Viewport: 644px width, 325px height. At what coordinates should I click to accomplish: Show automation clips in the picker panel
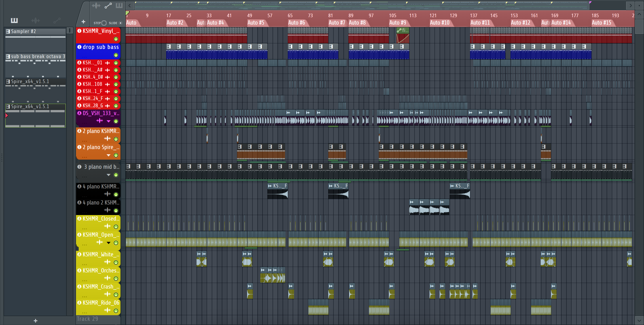[x=57, y=20]
